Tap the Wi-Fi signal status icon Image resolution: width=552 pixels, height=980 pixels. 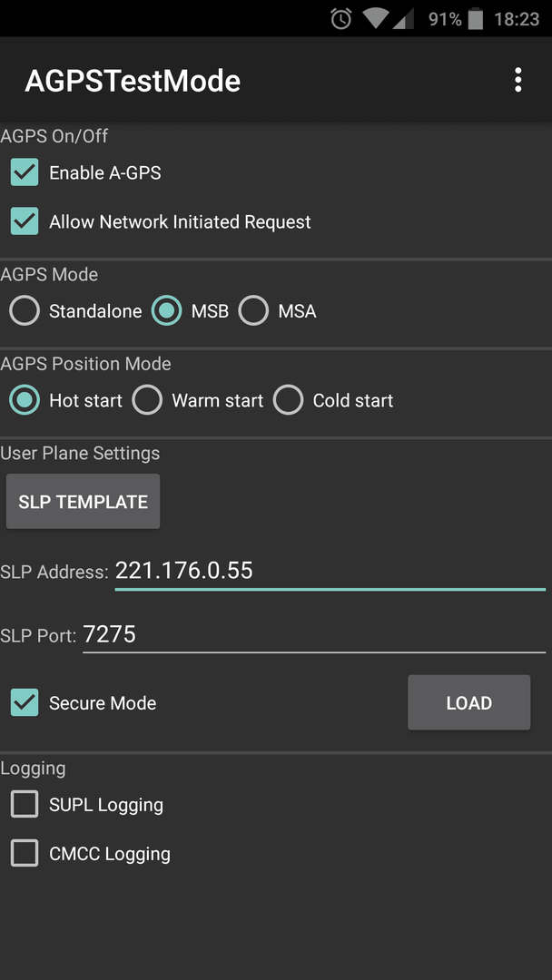point(376,19)
